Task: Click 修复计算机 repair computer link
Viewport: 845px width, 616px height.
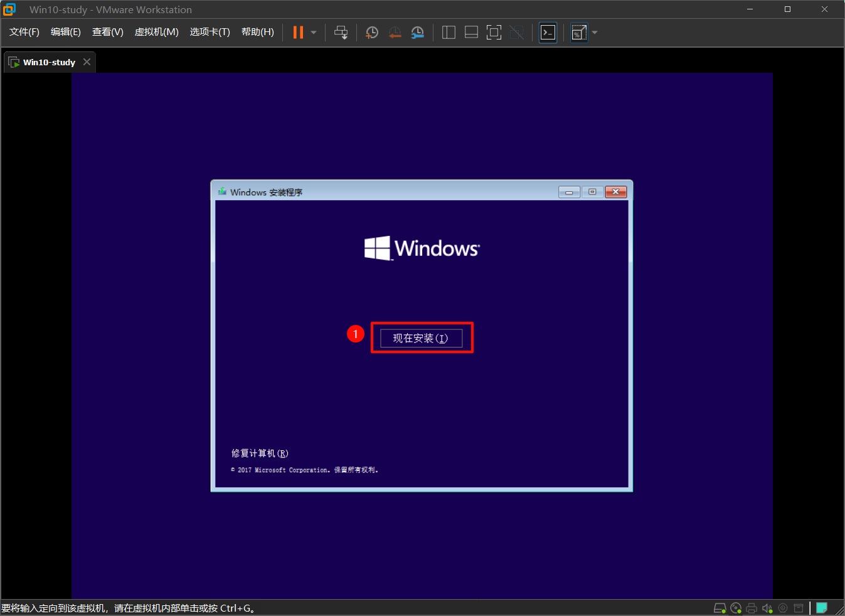Action: point(260,453)
